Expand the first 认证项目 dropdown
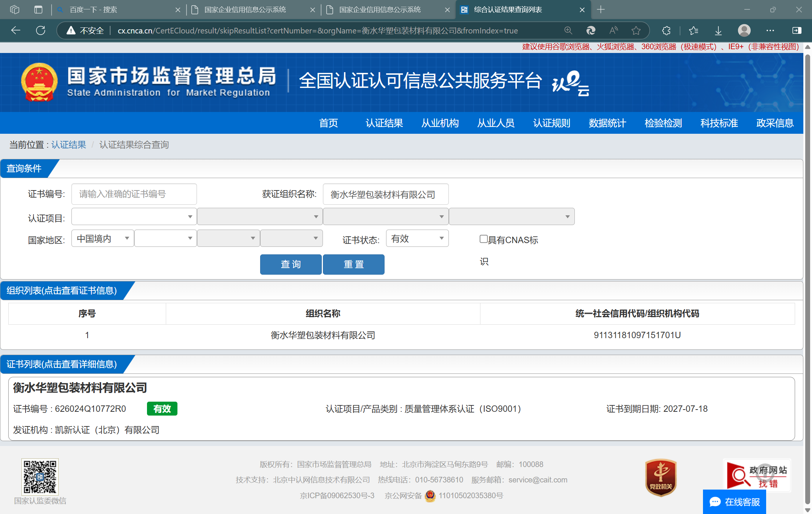Viewport: 812px width, 514px height. point(134,216)
